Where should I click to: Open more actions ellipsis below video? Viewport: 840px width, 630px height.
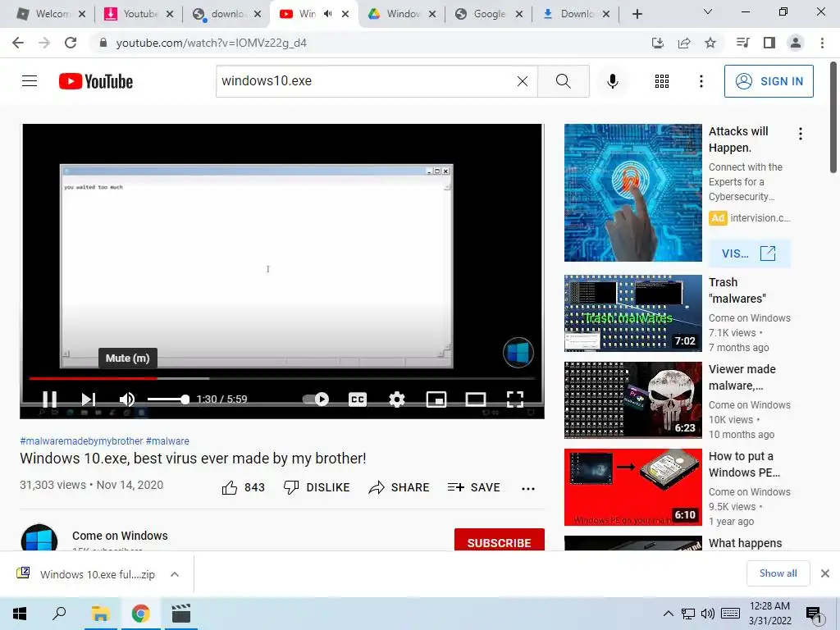point(528,488)
